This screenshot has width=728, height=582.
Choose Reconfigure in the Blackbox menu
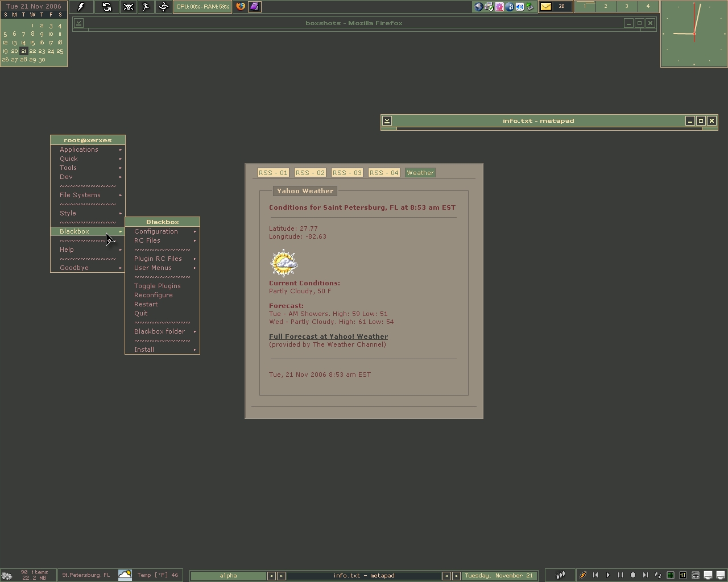[x=162, y=295]
